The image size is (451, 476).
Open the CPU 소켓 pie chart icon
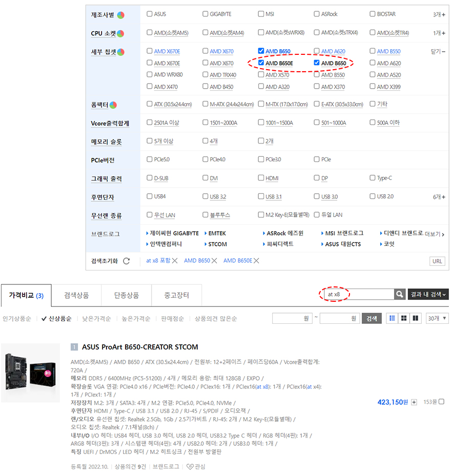click(120, 33)
